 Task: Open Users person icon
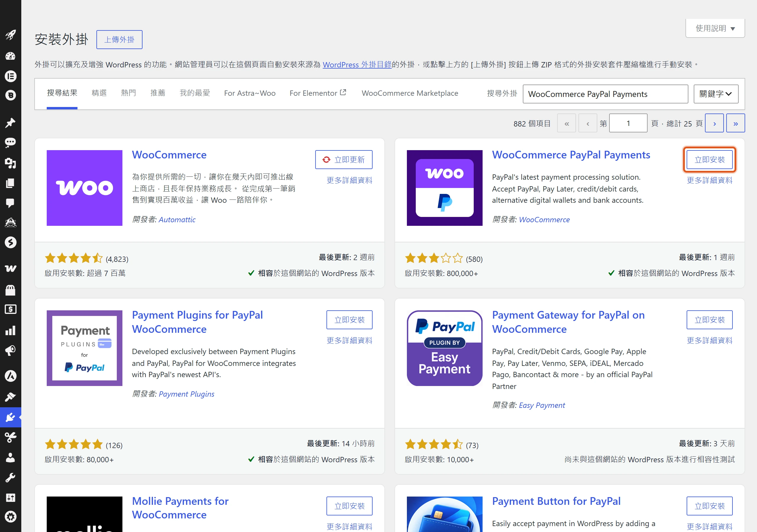click(x=11, y=458)
